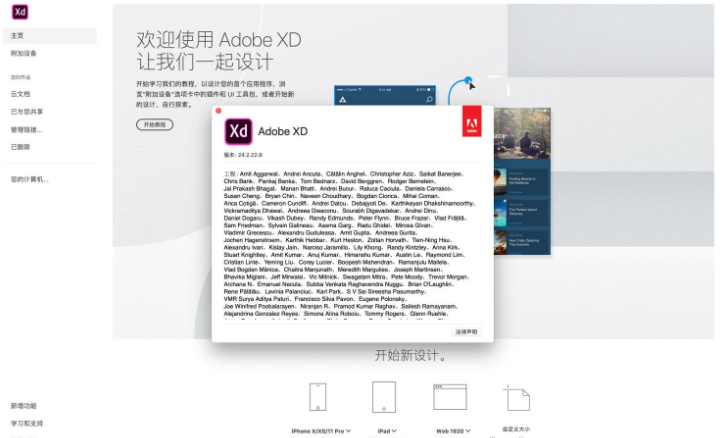Select the iPad artboard preset icon
Image resolution: width=726 pixels, height=438 pixels.
384,397
